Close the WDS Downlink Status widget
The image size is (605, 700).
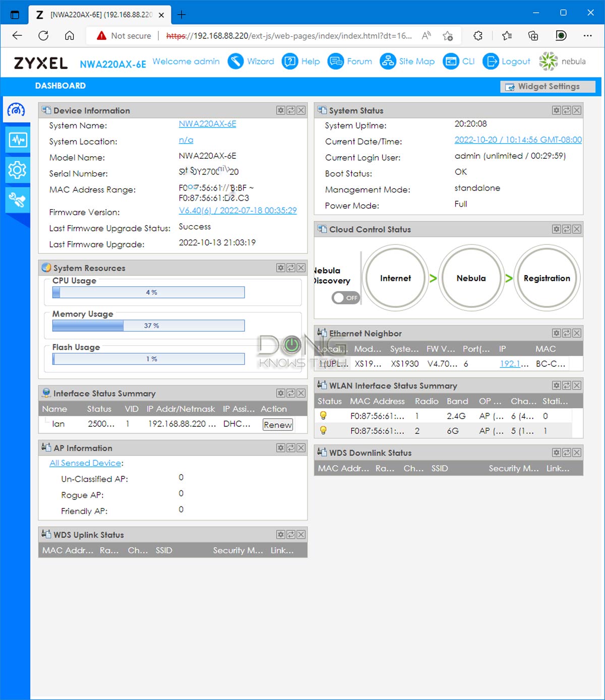[577, 453]
